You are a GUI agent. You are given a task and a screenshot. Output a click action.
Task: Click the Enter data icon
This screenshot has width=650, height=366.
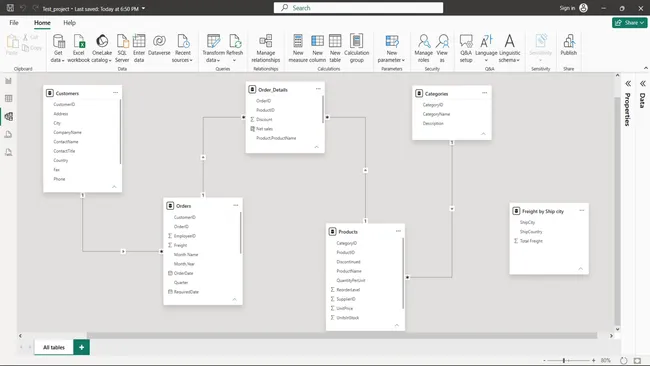pyautogui.click(x=139, y=41)
